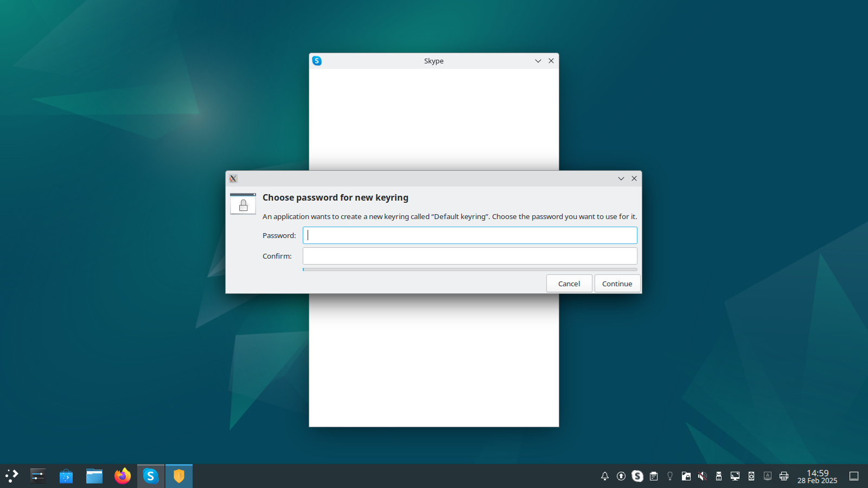Image resolution: width=868 pixels, height=488 pixels.
Task: Open night light bulb tray icon
Action: coord(670,476)
